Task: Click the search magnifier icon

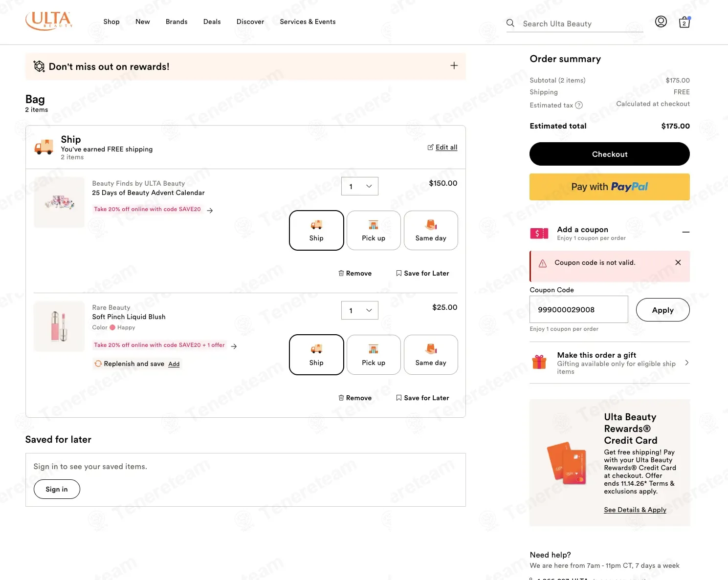Action: (x=510, y=23)
